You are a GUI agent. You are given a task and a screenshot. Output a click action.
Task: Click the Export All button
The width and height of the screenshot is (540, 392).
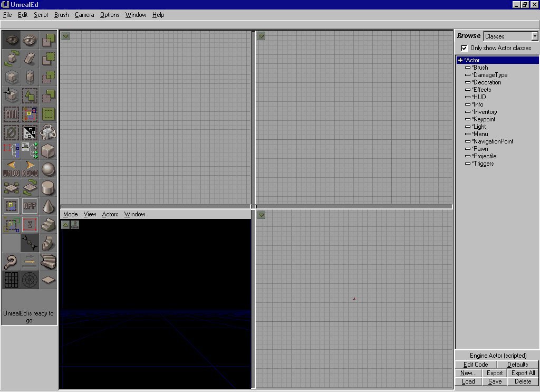(x=523, y=373)
